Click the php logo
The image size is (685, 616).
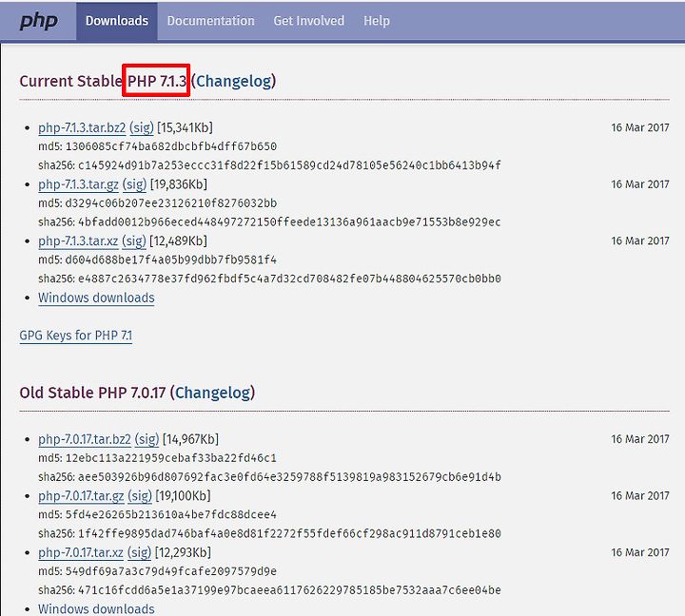click(38, 21)
